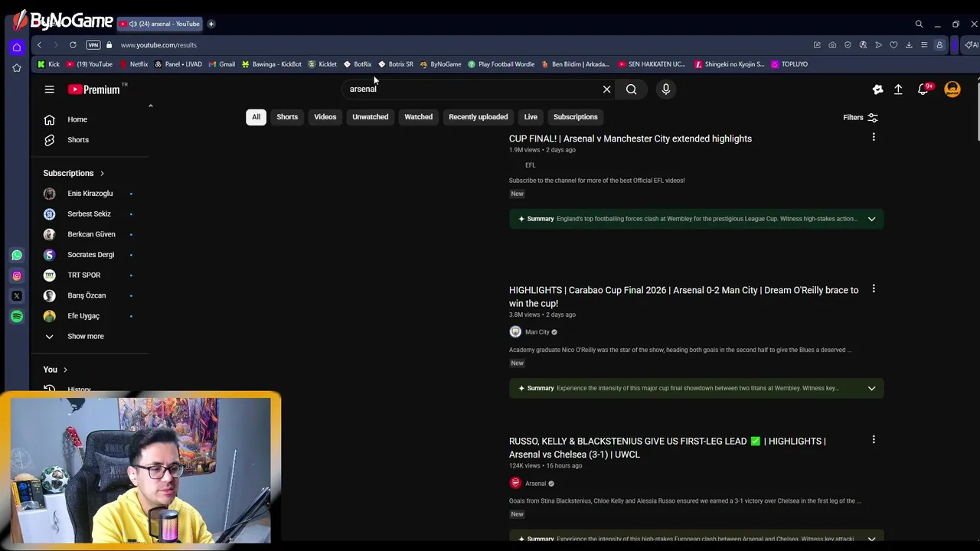Image resolution: width=980 pixels, height=551 pixels.
Task: Open the Create upload icon
Action: coord(898,90)
